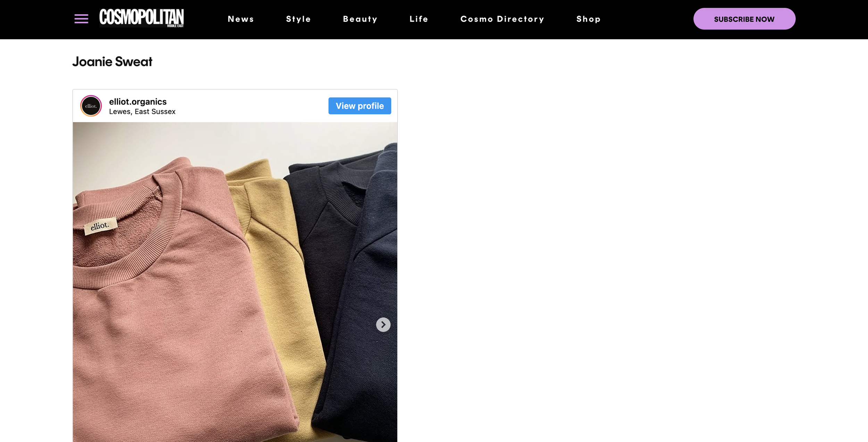The width and height of the screenshot is (868, 442).
Task: Go to the Style menu item
Action: pyautogui.click(x=298, y=19)
